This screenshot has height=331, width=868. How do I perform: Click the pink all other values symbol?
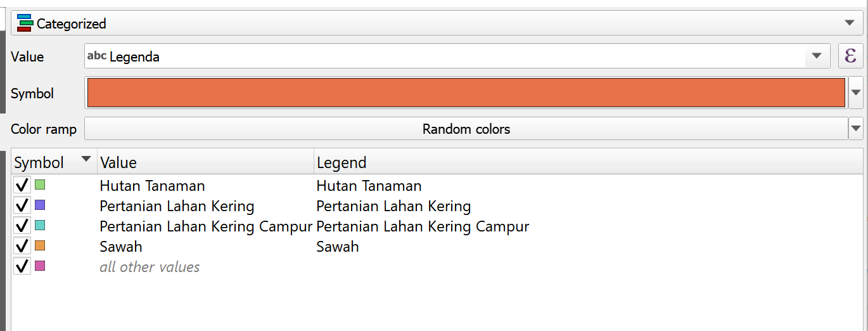(40, 266)
